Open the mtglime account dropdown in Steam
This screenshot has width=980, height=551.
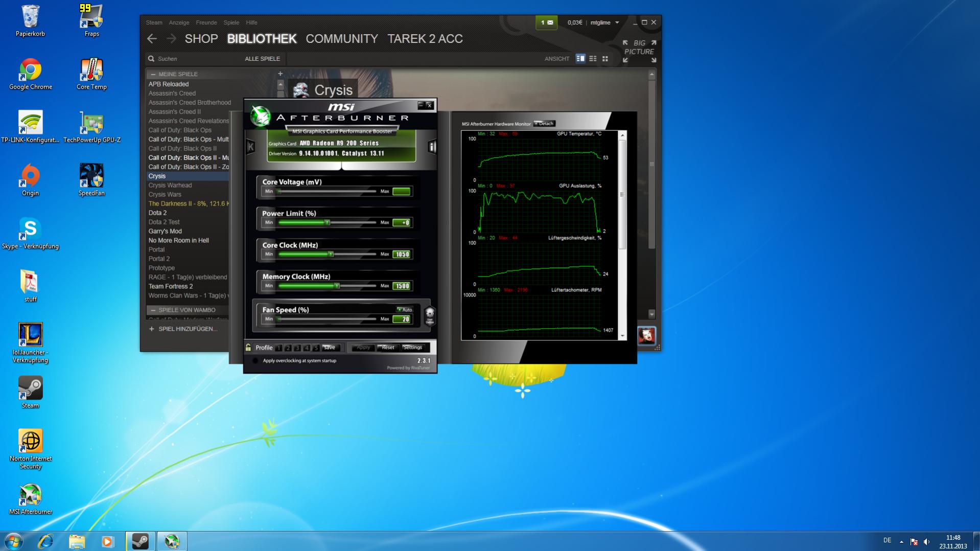tap(605, 22)
